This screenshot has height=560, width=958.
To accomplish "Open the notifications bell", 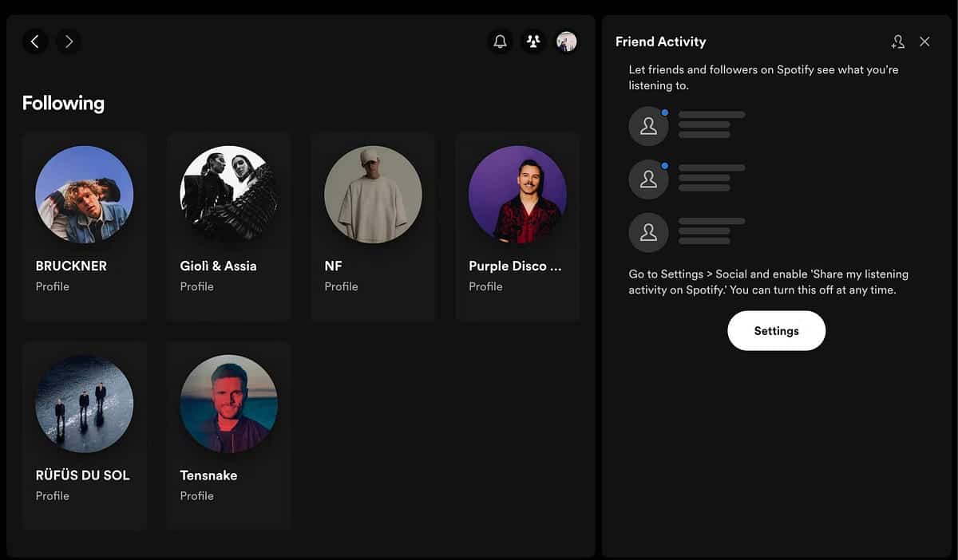I will click(x=501, y=41).
